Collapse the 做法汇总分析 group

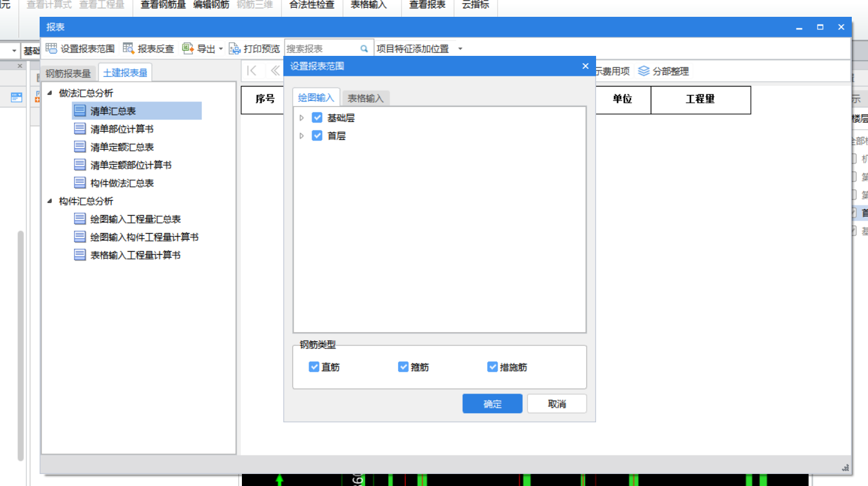(x=49, y=93)
